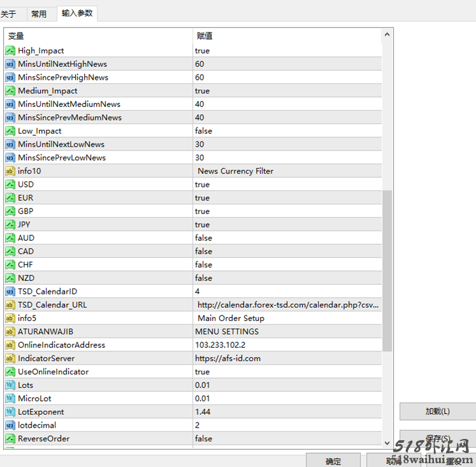Click the Lots double type icon
This screenshot has width=476, height=467.
(10, 385)
